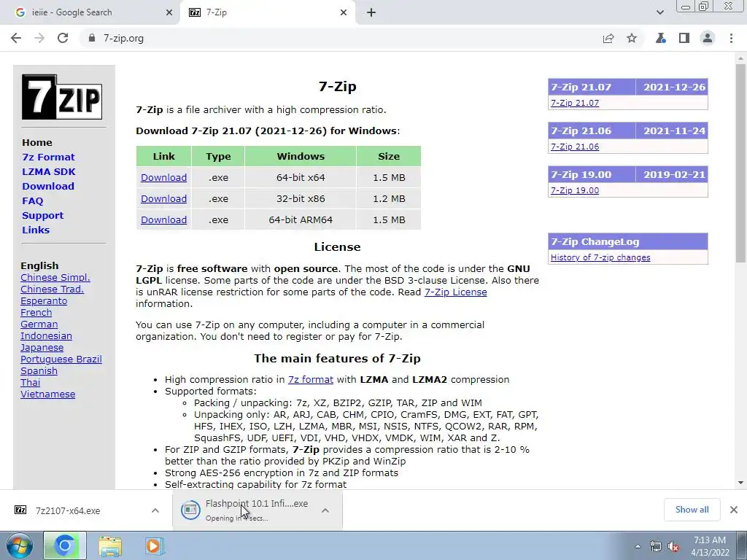Expand options for Flashpoint download
Image resolution: width=747 pixels, height=560 pixels.
tap(325, 510)
